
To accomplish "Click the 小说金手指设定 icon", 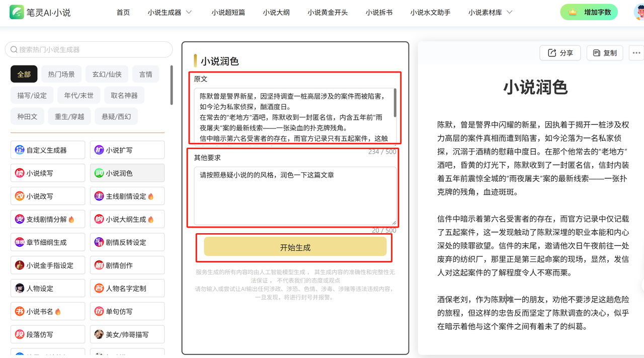I will pyautogui.click(x=20, y=265).
